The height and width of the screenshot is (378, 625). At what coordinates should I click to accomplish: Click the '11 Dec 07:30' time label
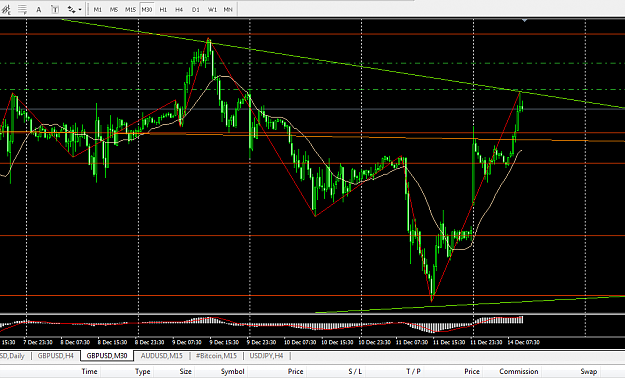point(412,342)
